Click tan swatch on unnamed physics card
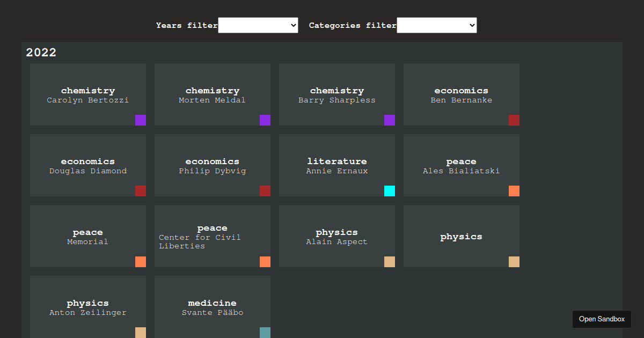 [x=514, y=262]
